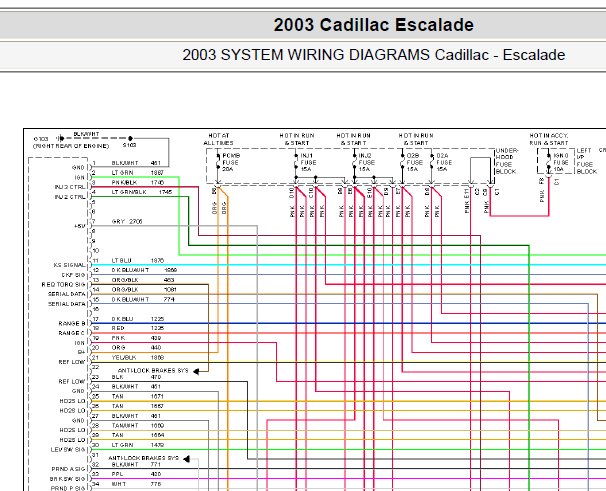Click ANTI-LOCK BRAKES SYS reference near pin 31

click(x=143, y=458)
